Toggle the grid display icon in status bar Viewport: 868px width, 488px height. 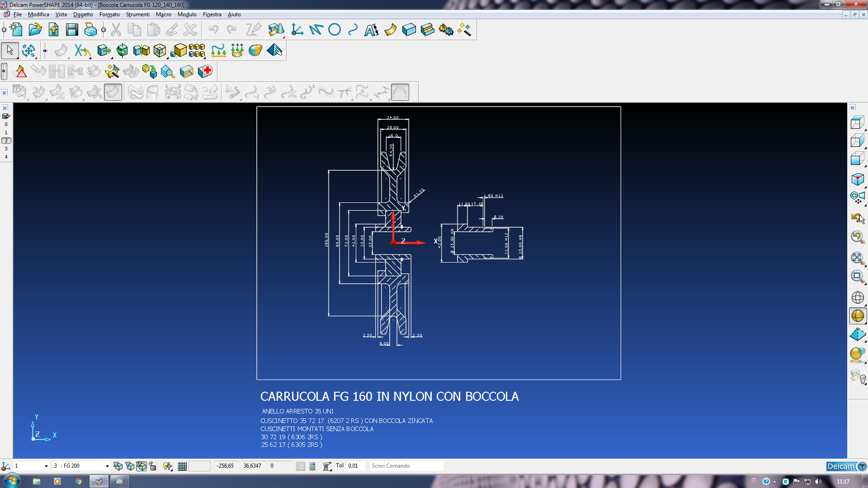182,466
